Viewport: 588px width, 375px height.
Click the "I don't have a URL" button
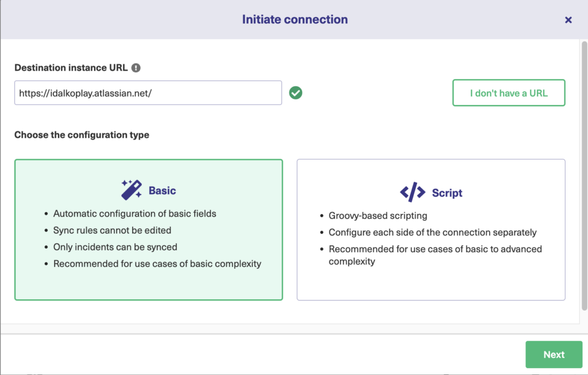[509, 93]
